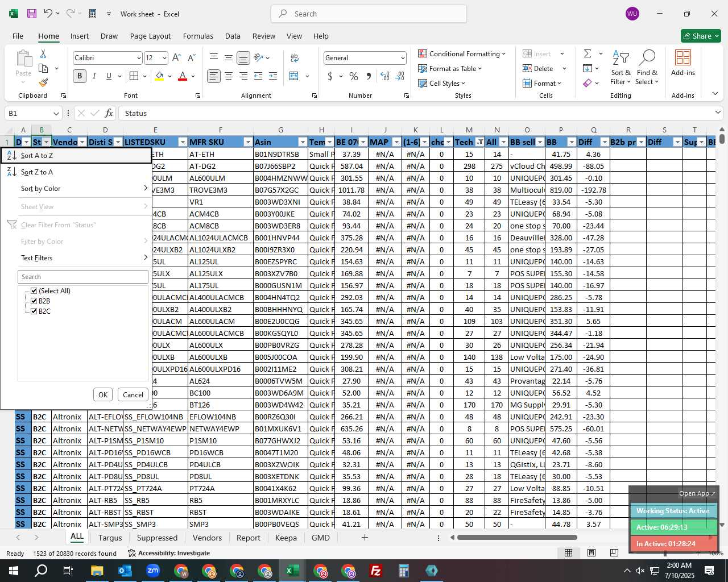Click the horizontal scrollbar thumb
The height and width of the screenshot is (582, 728).
517,537
